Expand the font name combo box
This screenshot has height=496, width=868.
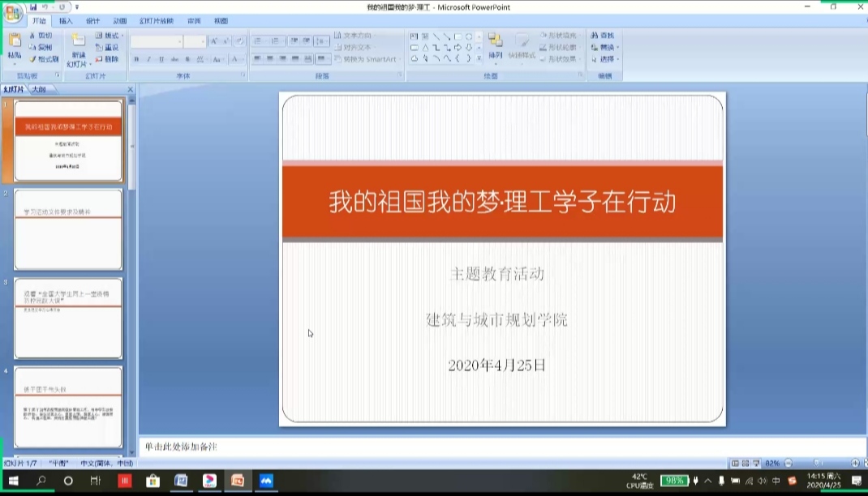(x=178, y=41)
